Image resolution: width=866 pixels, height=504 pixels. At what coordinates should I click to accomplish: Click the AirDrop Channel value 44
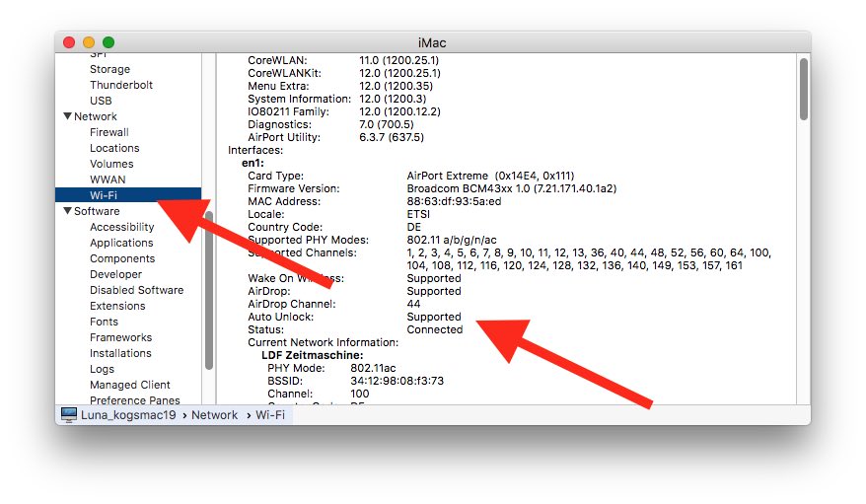(413, 304)
